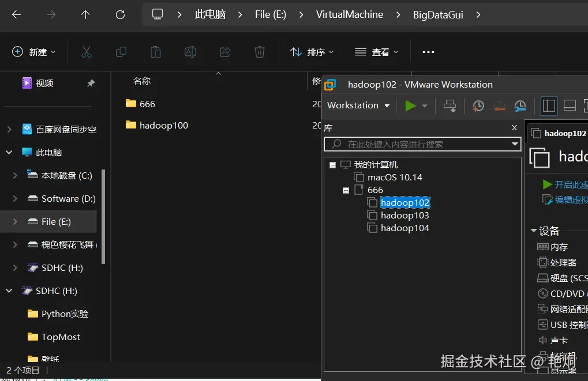The height and width of the screenshot is (381, 588).
Task: Go back in File Explorer
Action: [17, 14]
